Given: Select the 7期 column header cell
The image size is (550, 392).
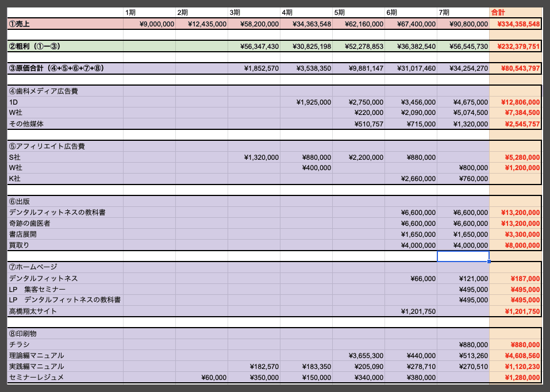Looking at the screenshot, I should [x=463, y=13].
